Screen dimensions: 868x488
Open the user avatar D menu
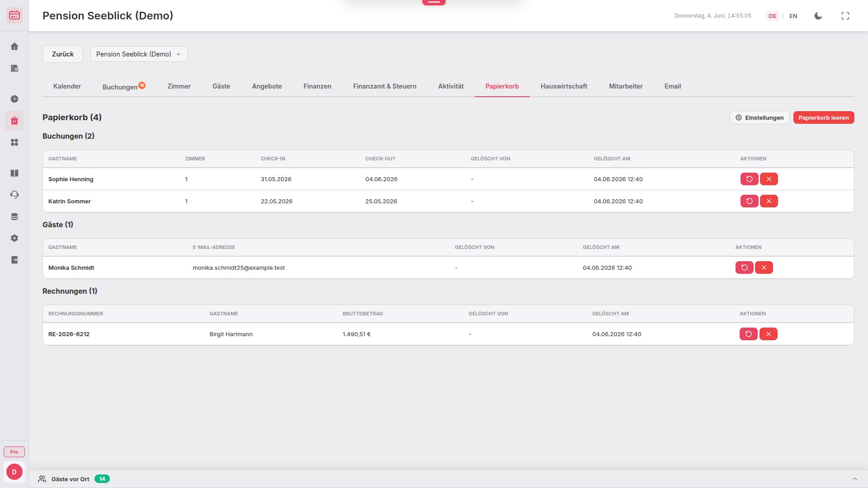click(x=14, y=472)
